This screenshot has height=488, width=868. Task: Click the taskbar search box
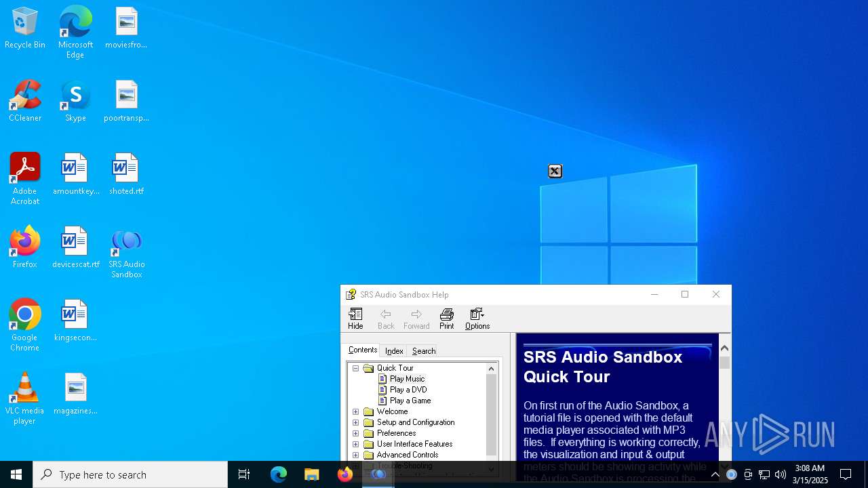pos(130,474)
